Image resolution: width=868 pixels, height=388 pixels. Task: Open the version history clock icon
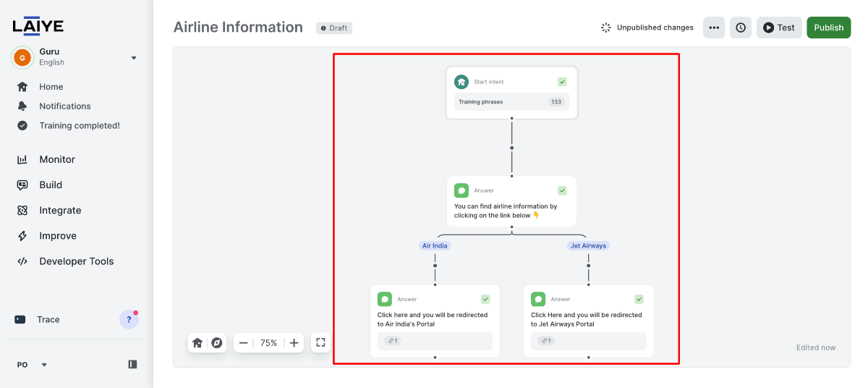741,28
